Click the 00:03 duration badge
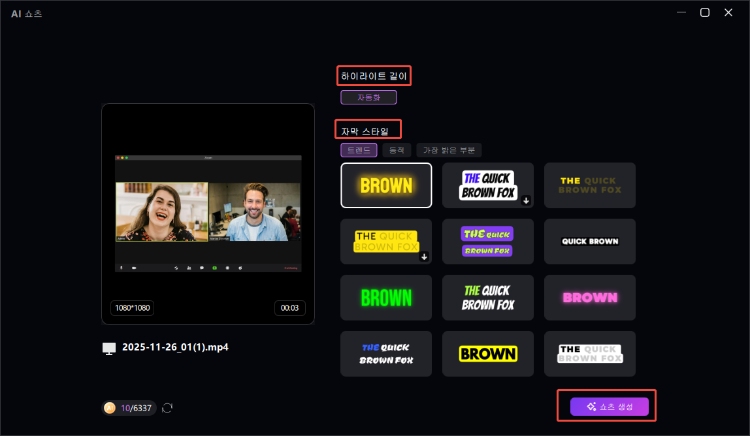This screenshot has height=436, width=750. click(x=290, y=308)
